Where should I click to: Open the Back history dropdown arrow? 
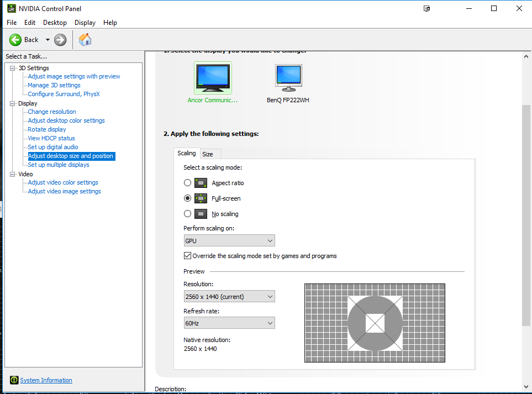[x=48, y=40]
